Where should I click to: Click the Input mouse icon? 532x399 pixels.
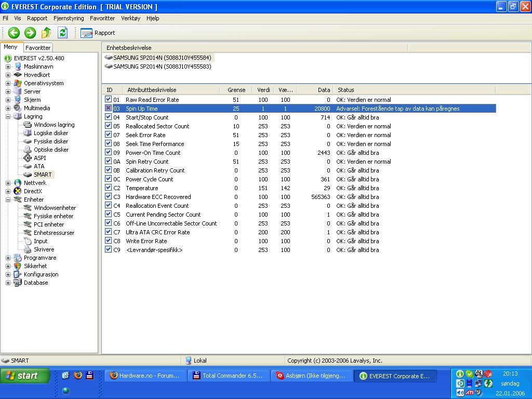click(28, 241)
